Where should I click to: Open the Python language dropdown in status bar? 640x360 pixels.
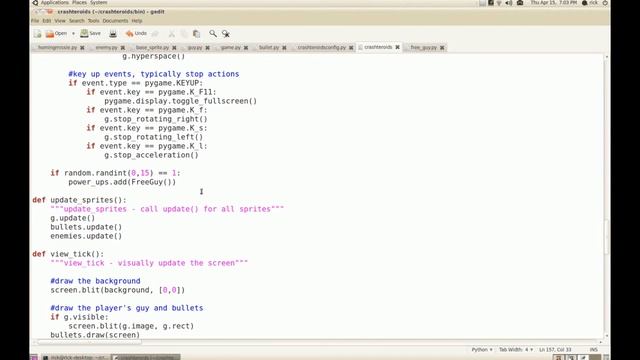point(482,350)
